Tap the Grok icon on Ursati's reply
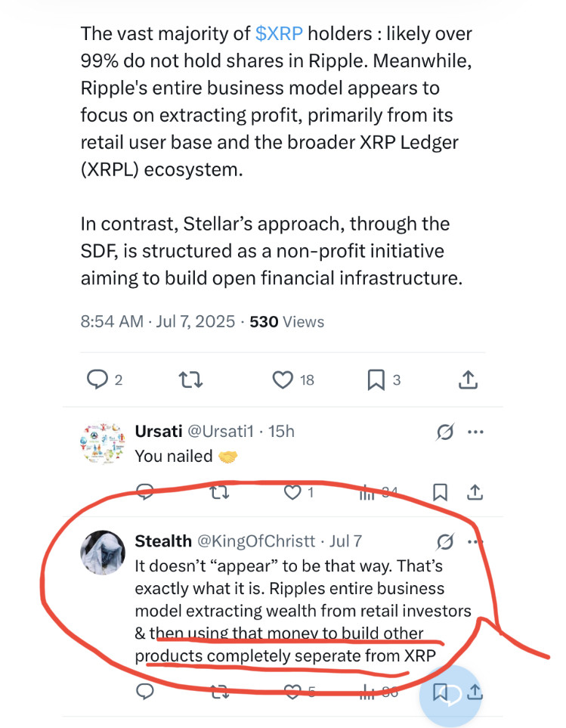This screenshot has width=566, height=728. point(445,432)
